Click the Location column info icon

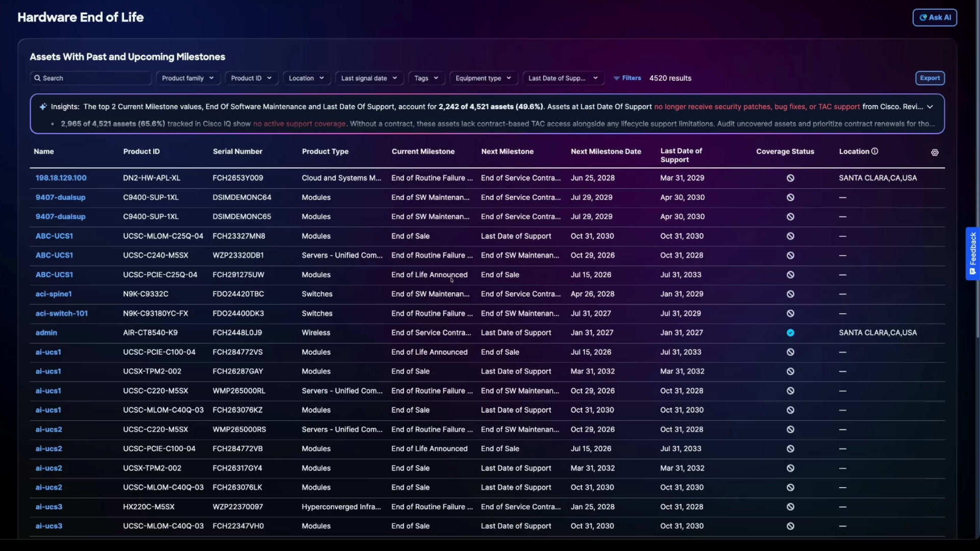[x=874, y=152]
